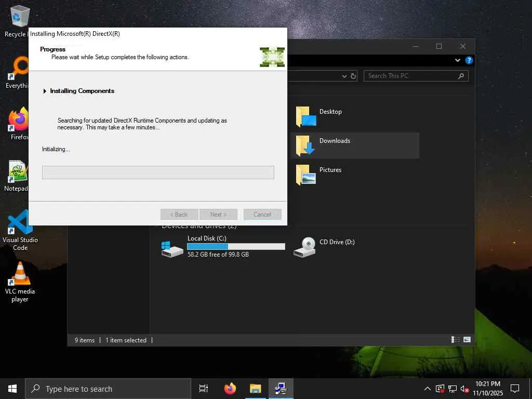
Task: Switch to the large icons view layout
Action: [x=467, y=340]
